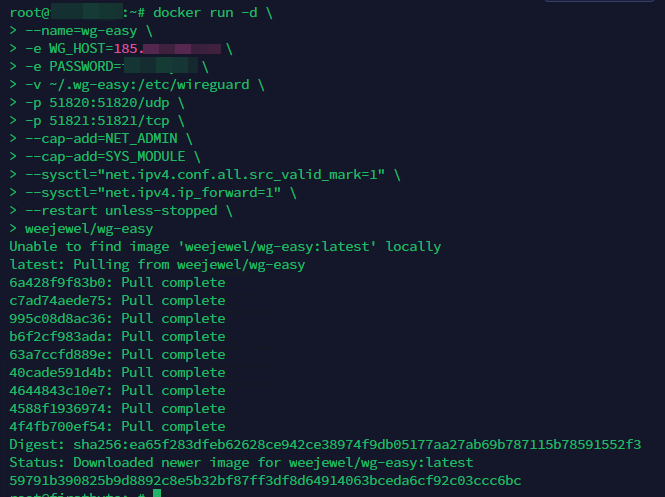
Task: Click the 51821:51821/tcp port mapping
Action: [109, 121]
